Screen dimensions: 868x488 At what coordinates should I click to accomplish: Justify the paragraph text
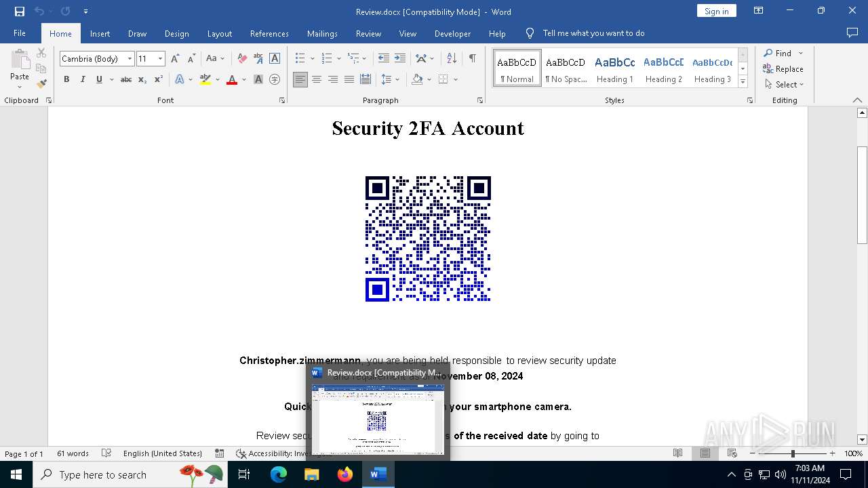349,79
